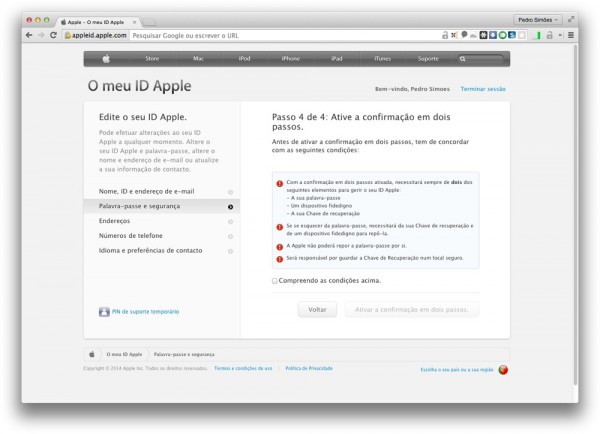Expand arrow beside 'Nome, ID e endereço de e-mail'
Screen dimensions: 600x434
[x=230, y=192]
